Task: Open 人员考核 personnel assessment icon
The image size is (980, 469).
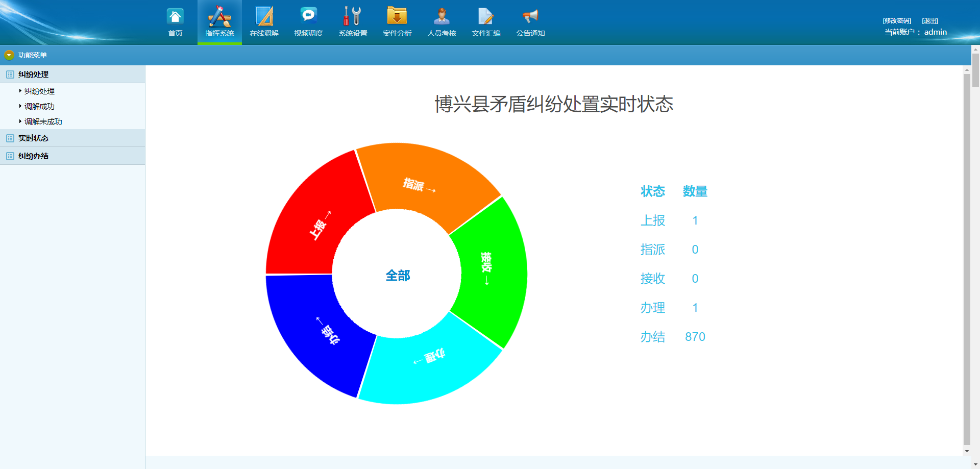Action: pos(442,17)
